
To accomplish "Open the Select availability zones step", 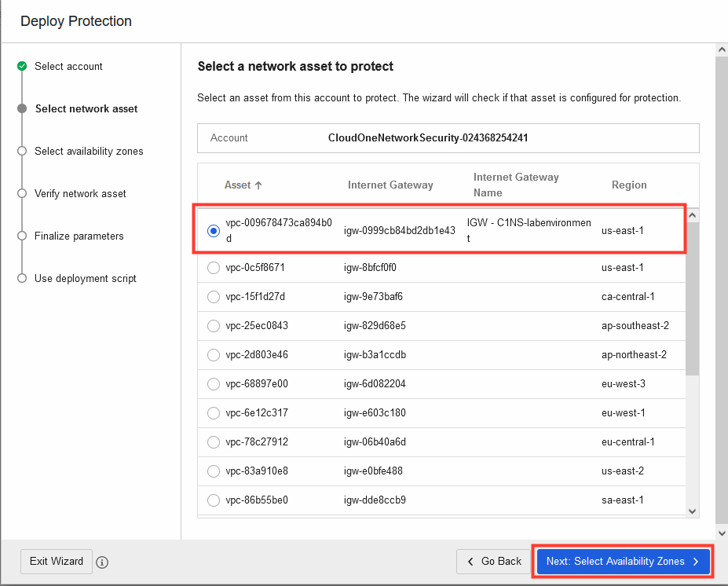I will pos(89,152).
